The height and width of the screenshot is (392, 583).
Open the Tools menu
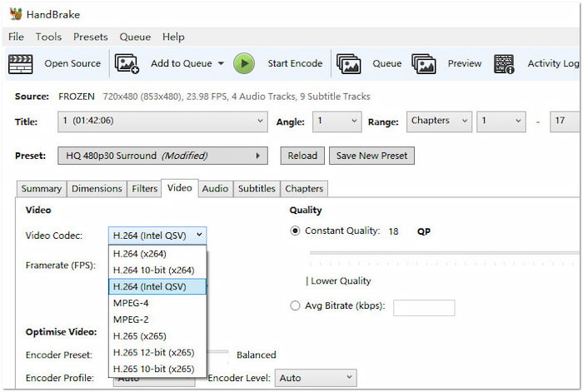(x=48, y=37)
